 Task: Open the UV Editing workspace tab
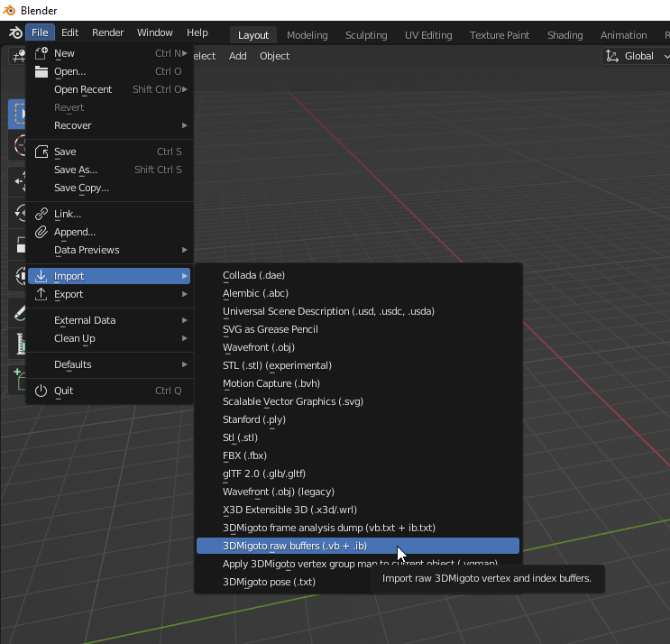click(428, 35)
